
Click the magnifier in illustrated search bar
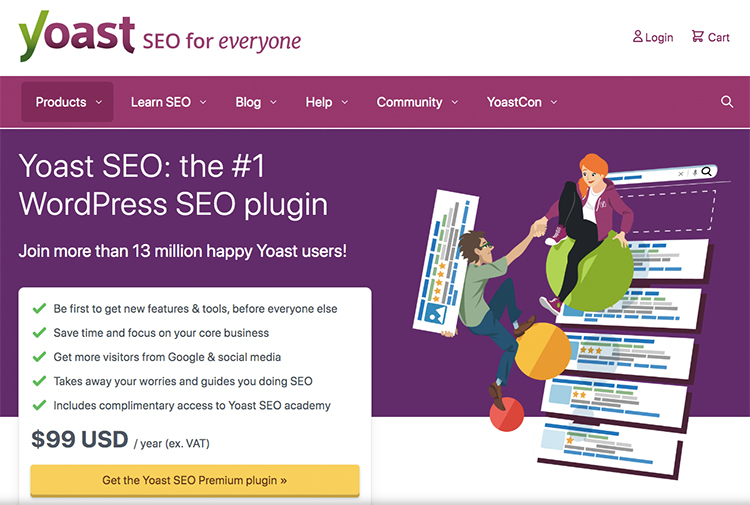pos(707,172)
